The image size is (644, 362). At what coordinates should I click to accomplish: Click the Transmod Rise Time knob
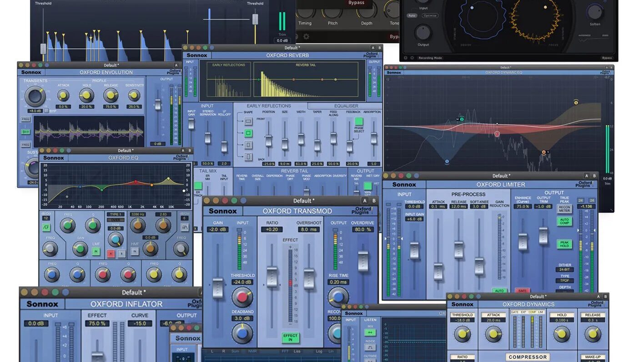[x=338, y=297]
